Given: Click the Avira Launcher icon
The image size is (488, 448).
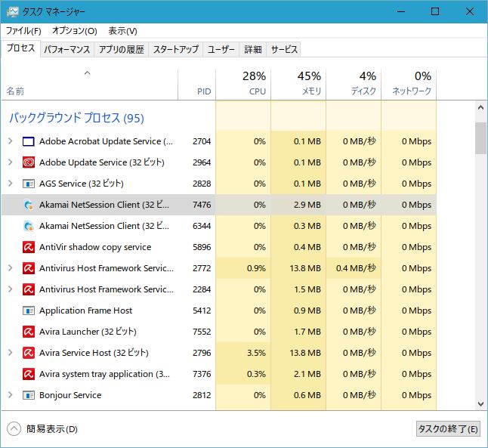Looking at the screenshot, I should point(28,332).
